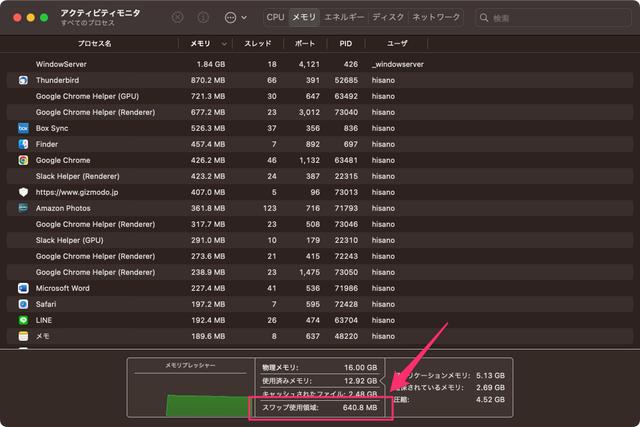This screenshot has height=427, width=640.
Task: Open the ネットワーク tab
Action: pyautogui.click(x=436, y=18)
